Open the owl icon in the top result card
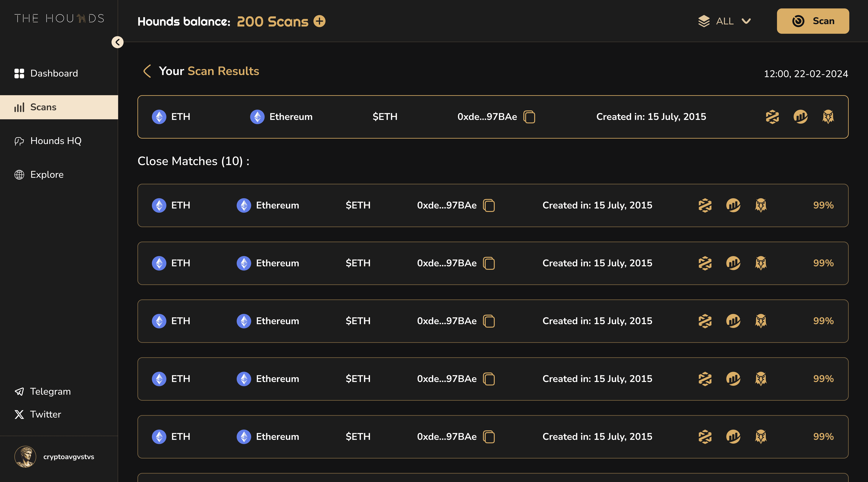Screen dimensions: 868x482 tap(828, 117)
